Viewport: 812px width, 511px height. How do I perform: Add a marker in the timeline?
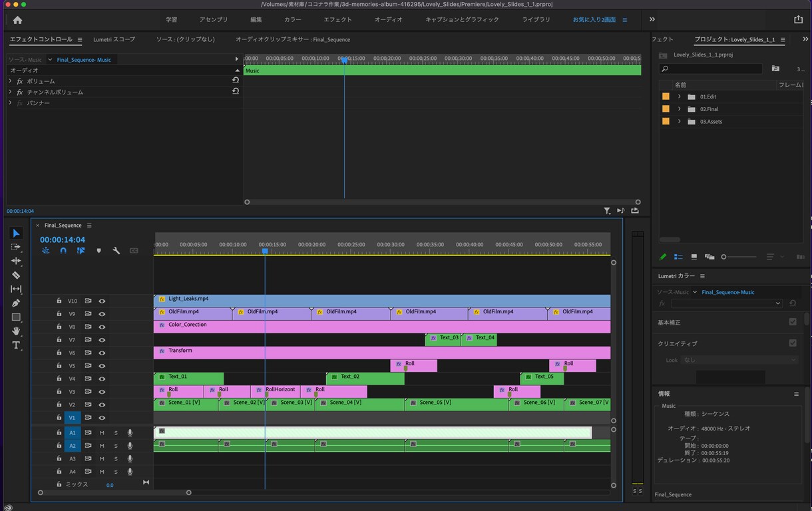(x=99, y=251)
